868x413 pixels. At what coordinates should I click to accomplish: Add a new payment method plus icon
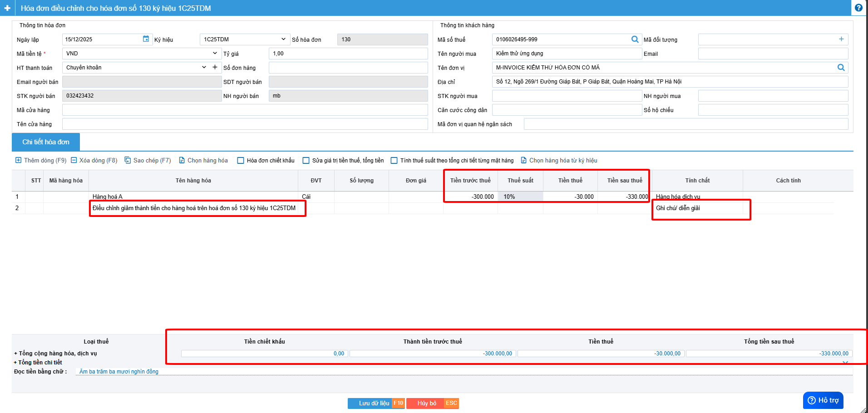point(215,67)
